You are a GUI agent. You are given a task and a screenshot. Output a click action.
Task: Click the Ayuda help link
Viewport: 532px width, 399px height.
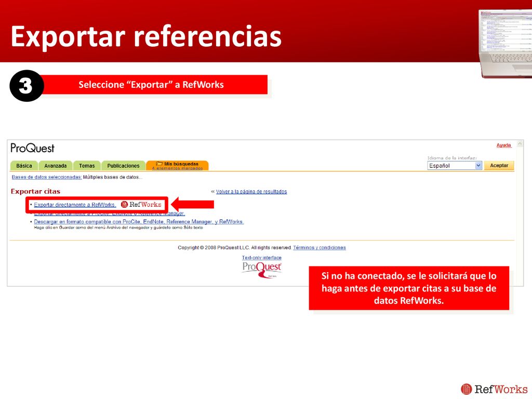(503, 145)
